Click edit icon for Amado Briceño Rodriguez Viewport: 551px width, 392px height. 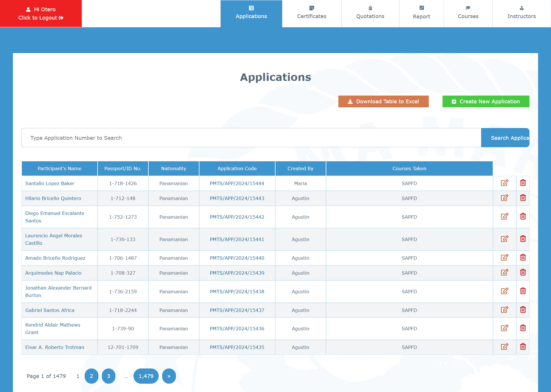click(x=504, y=258)
